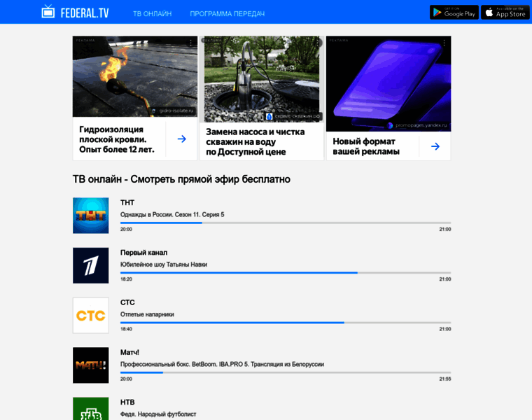Image resolution: width=532 pixels, height=420 pixels.
Task: Select program Юбилейное шоу Татьяны Навки
Action: 164,265
